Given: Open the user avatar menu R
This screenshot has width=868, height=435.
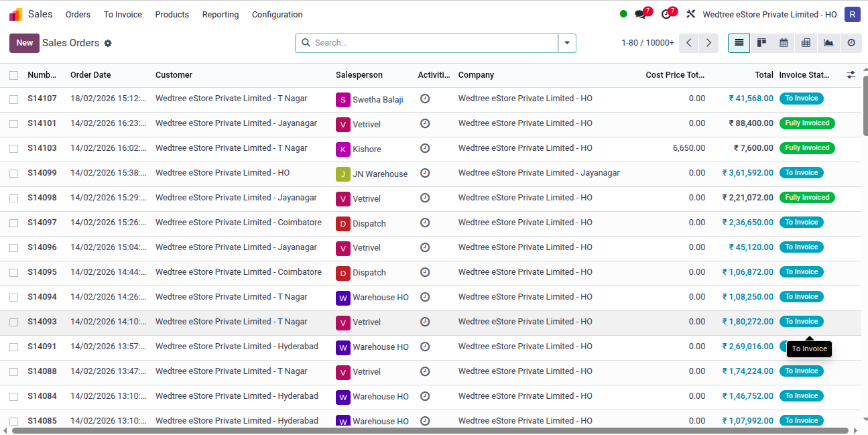Looking at the screenshot, I should click(852, 14).
